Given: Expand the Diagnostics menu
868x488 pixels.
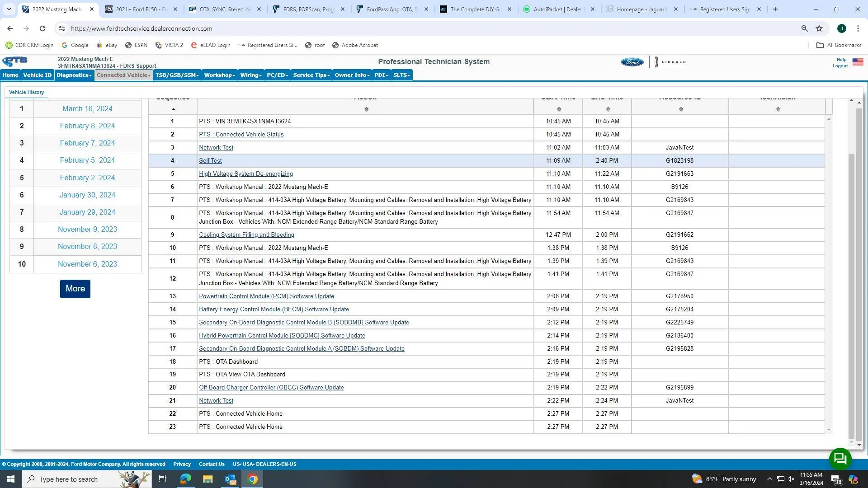Looking at the screenshot, I should tap(74, 75).
